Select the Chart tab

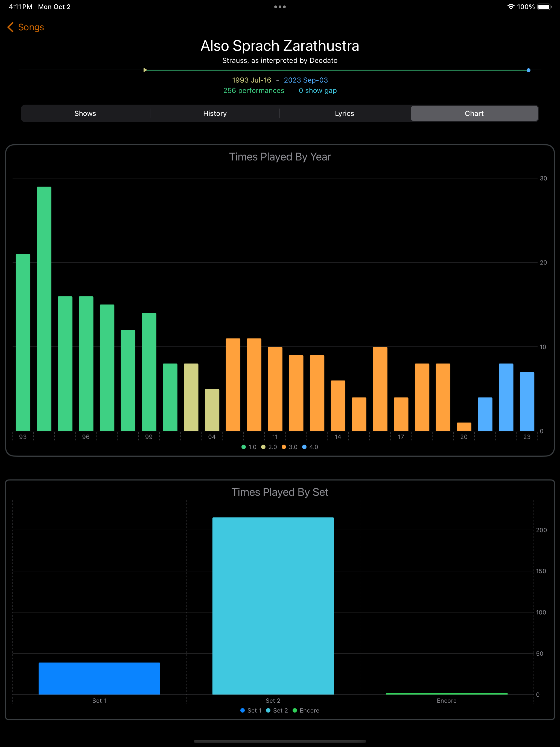click(474, 113)
